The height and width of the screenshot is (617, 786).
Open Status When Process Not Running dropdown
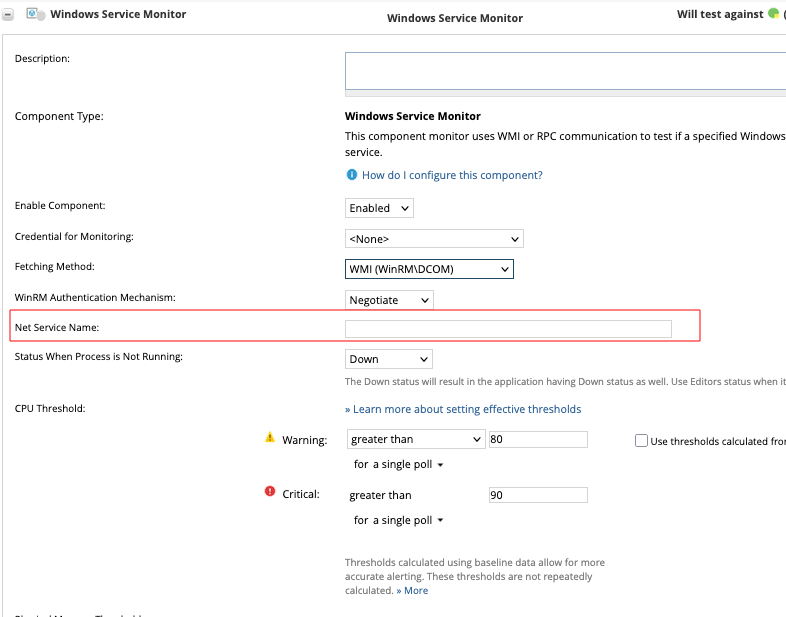[x=389, y=359]
